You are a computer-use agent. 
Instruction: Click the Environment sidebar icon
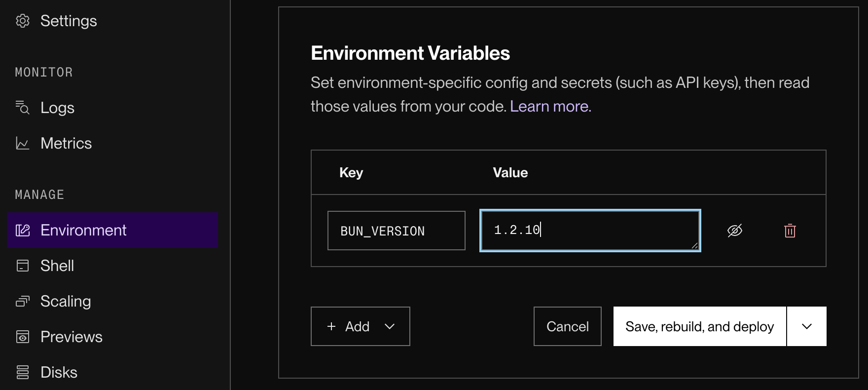22,230
